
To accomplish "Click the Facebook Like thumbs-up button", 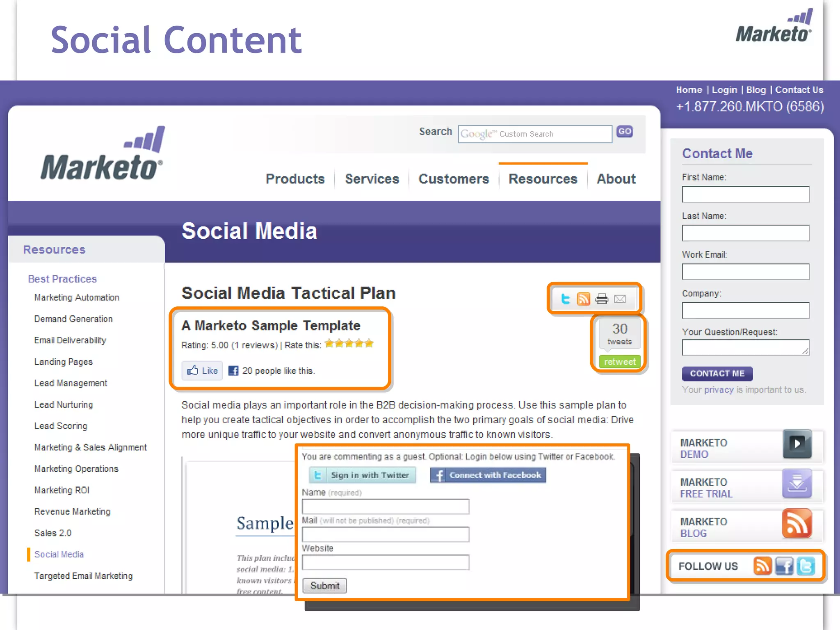I will (202, 371).
